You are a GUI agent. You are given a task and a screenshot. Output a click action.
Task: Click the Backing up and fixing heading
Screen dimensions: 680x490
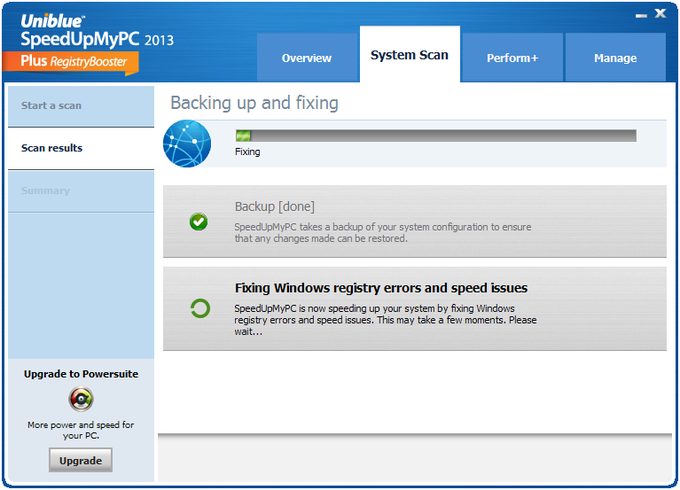(x=254, y=103)
